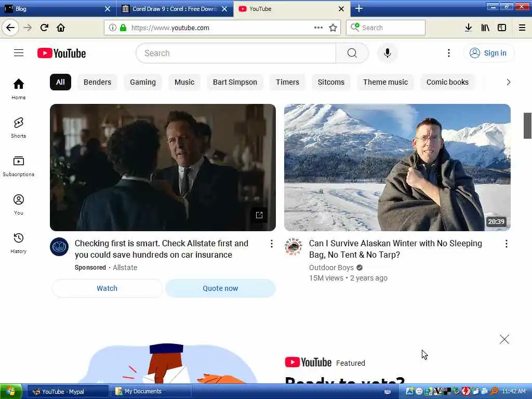Click the page vertical scrollbar thumb
Image resolution: width=532 pixels, height=399 pixels.
point(527,126)
